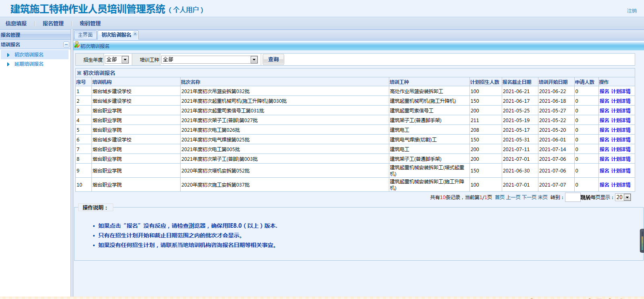
Task: Open 延期培训报名 in the sidebar tree
Action: tap(29, 64)
